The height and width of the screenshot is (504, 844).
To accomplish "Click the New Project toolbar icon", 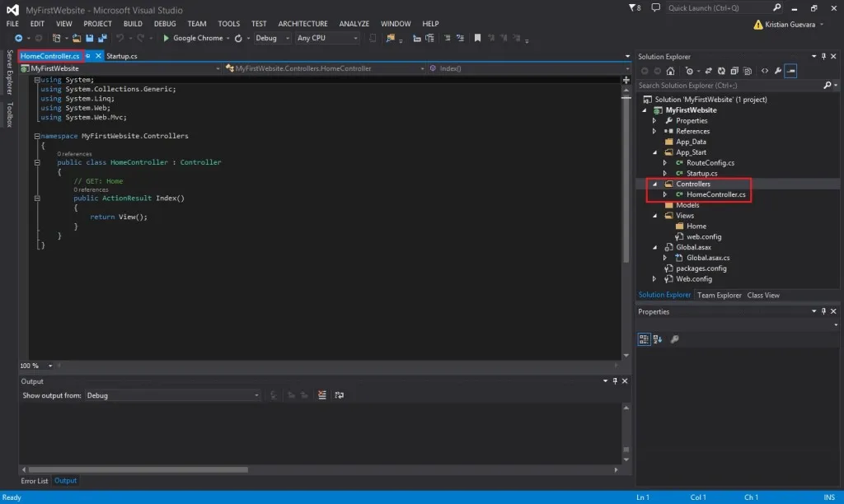I will tap(56, 38).
